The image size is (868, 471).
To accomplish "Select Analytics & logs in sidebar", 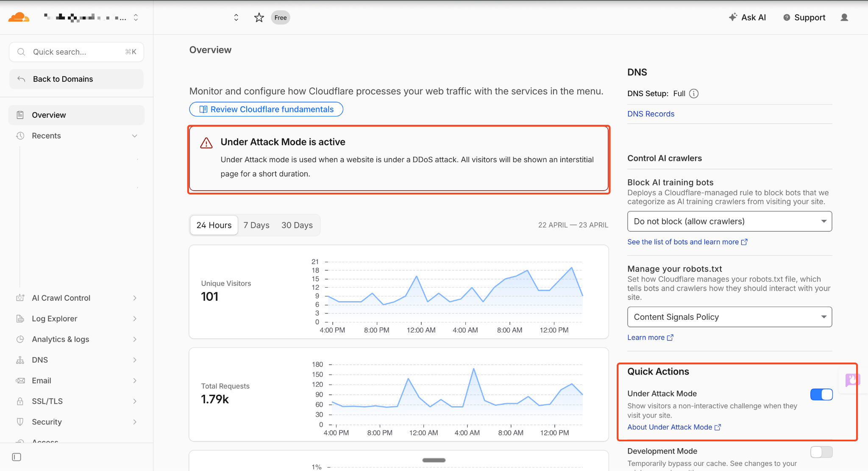I will [60, 339].
